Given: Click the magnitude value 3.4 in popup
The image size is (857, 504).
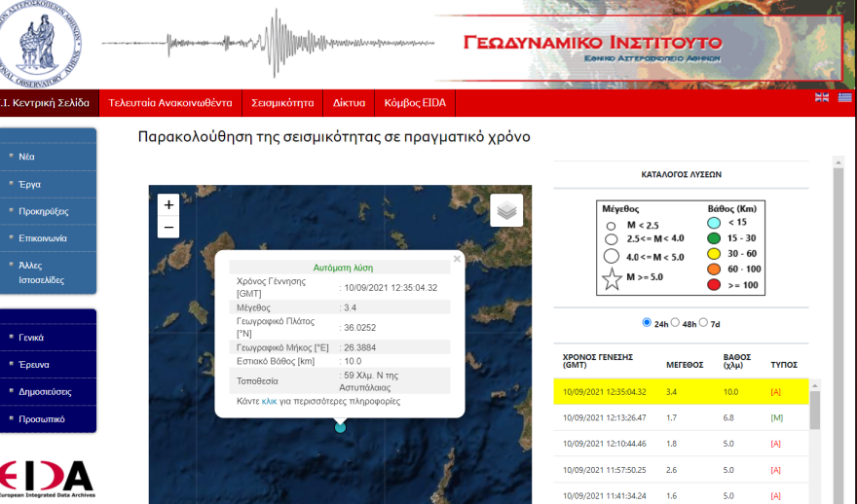Looking at the screenshot, I should click(x=350, y=308).
